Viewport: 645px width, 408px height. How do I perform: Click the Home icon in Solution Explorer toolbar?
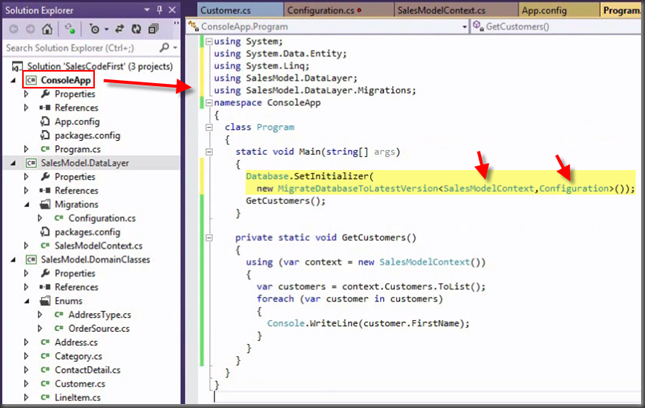click(47, 29)
